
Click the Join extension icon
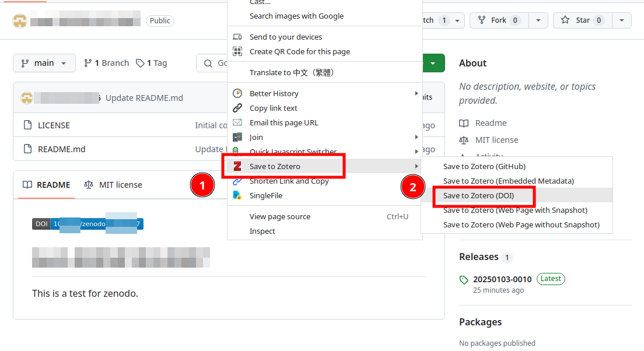tap(237, 137)
